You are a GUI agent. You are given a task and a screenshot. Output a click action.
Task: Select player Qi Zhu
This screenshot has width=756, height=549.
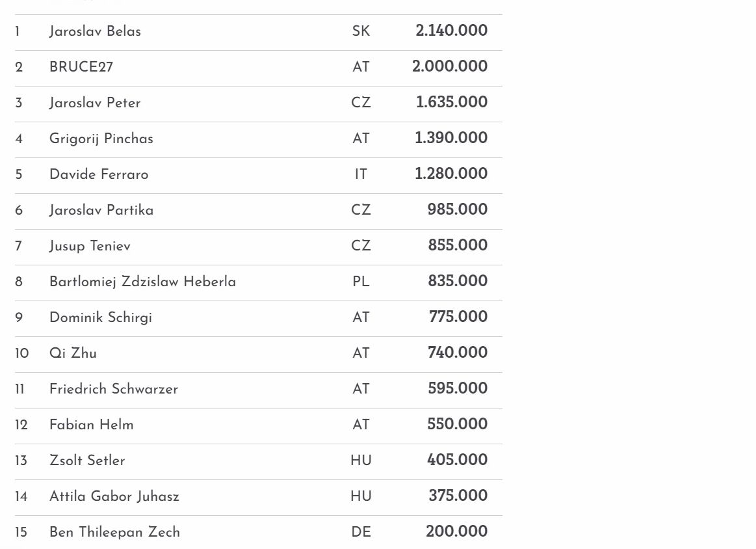coord(73,353)
